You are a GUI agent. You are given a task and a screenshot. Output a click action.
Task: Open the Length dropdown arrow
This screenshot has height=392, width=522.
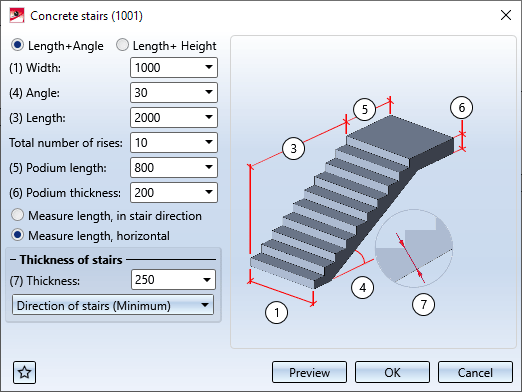click(209, 117)
